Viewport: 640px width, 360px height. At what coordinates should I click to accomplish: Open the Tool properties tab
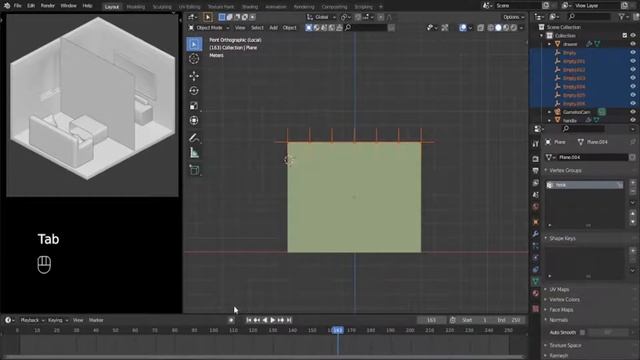pos(536,144)
